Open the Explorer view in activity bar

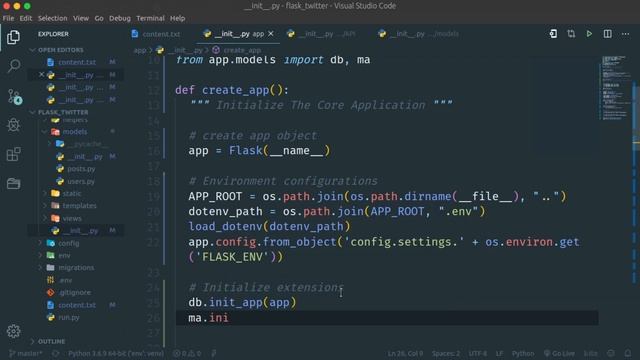[13, 37]
